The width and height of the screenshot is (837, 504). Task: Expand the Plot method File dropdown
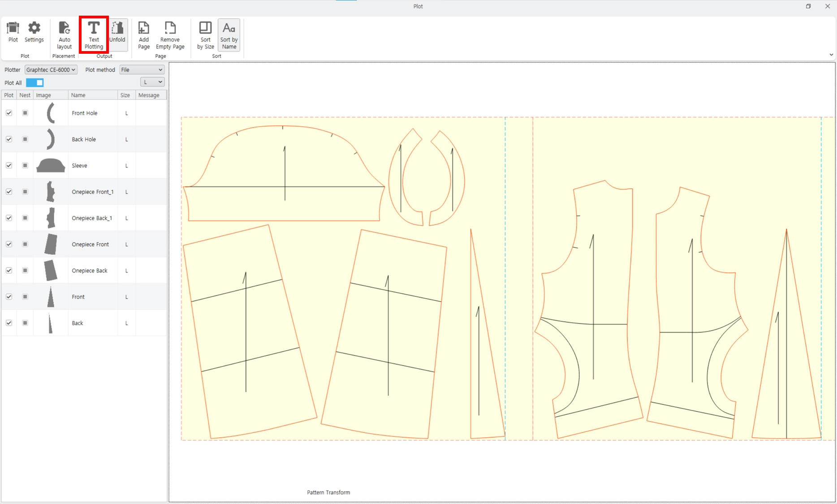(142, 70)
